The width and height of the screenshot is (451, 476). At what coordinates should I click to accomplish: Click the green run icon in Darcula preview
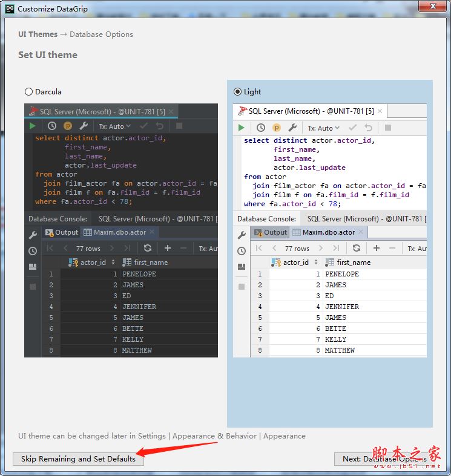33,126
